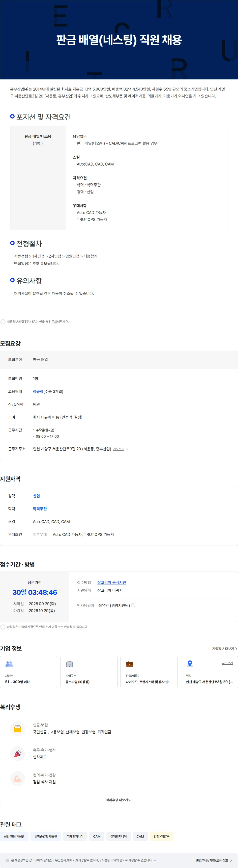This screenshot has height=868, width=238.
Task: Click the info icon beside 채용정보 잘못된 notice
Action: coord(3,322)
